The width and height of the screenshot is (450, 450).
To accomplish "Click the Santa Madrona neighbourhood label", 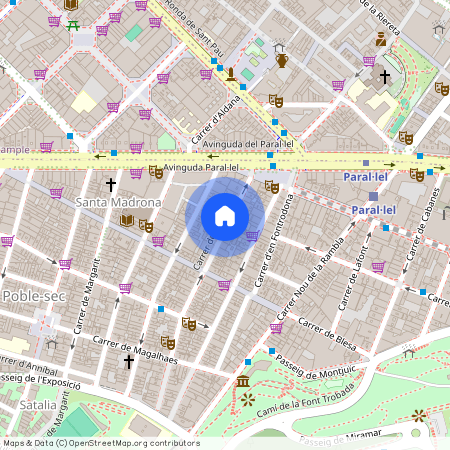I will pos(118,202).
